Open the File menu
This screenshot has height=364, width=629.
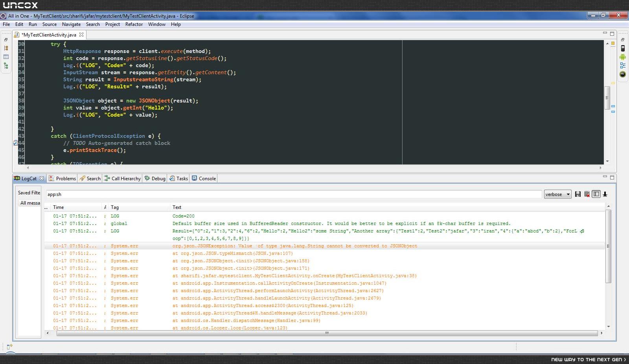click(x=6, y=24)
